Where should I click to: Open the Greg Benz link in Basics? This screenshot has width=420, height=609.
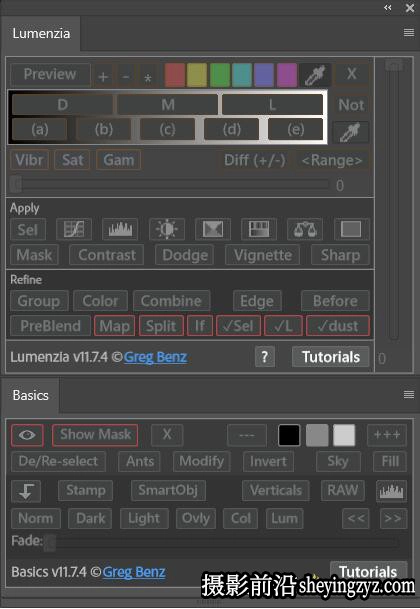pos(134,572)
